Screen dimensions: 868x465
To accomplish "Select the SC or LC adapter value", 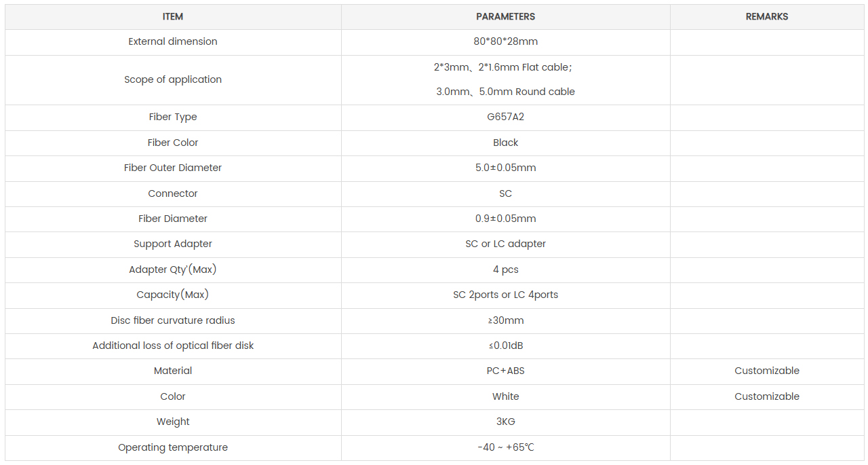I will (505, 244).
